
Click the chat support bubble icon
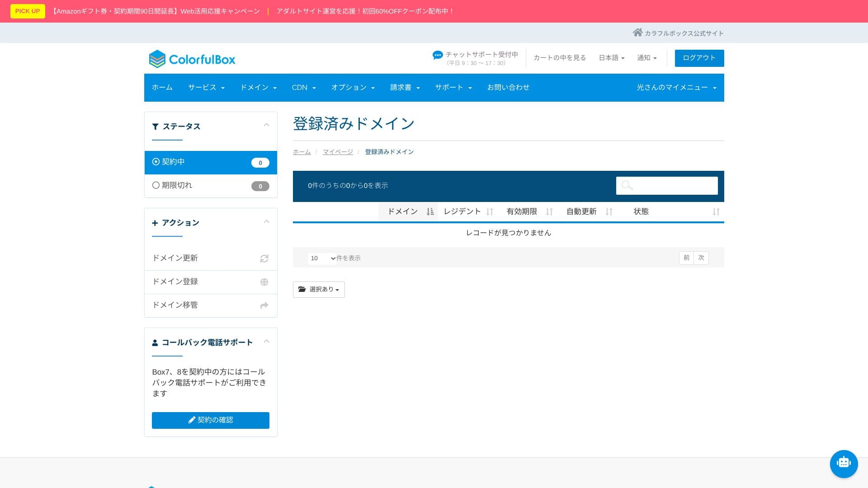click(x=437, y=55)
